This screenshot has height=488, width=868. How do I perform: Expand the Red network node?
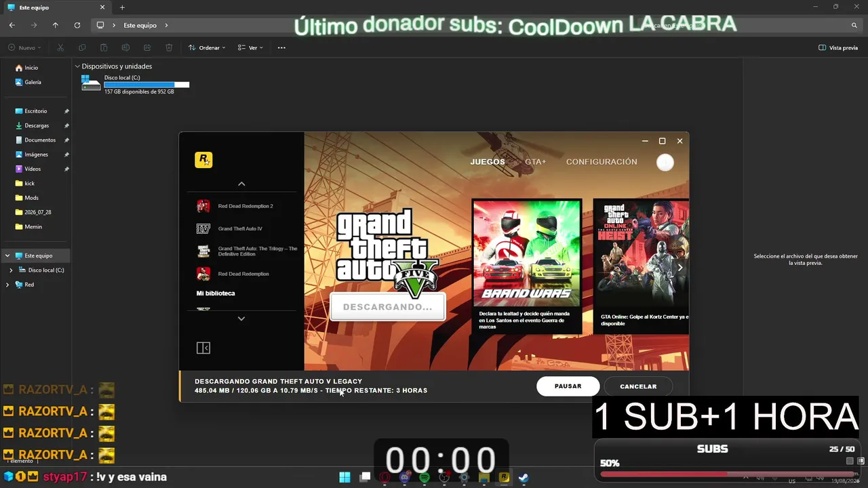click(x=7, y=285)
